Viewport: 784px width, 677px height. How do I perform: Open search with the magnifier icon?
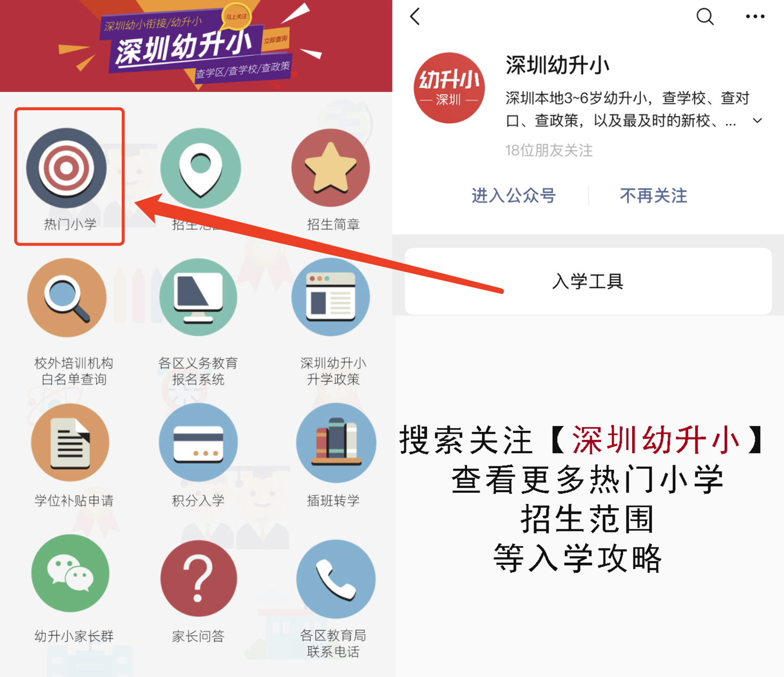click(x=705, y=17)
